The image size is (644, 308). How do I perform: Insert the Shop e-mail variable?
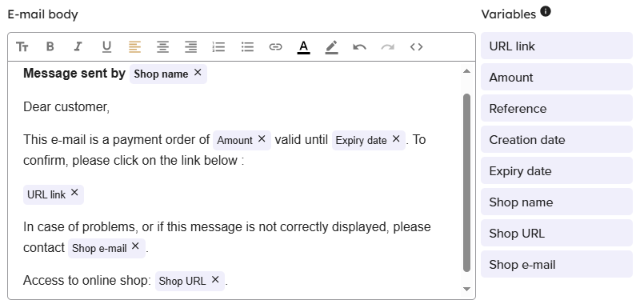click(557, 265)
